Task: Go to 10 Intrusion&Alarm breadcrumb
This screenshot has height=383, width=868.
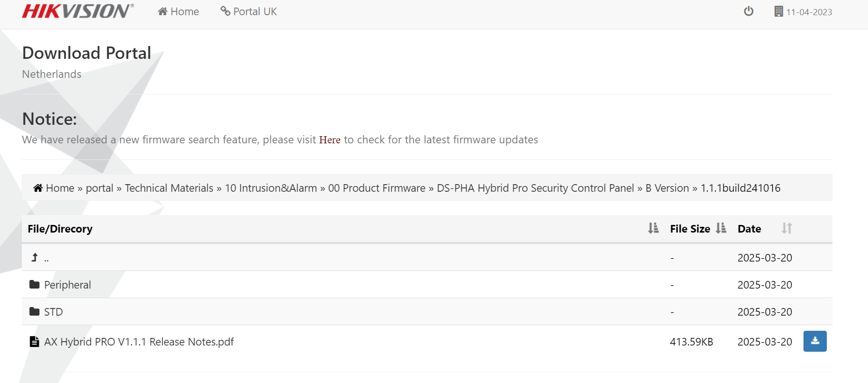Action: 271,188
